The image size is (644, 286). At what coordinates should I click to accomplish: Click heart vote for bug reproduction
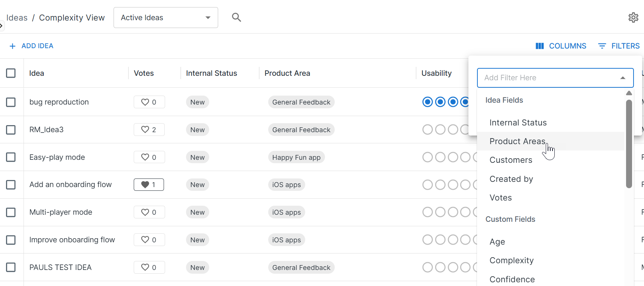point(145,102)
